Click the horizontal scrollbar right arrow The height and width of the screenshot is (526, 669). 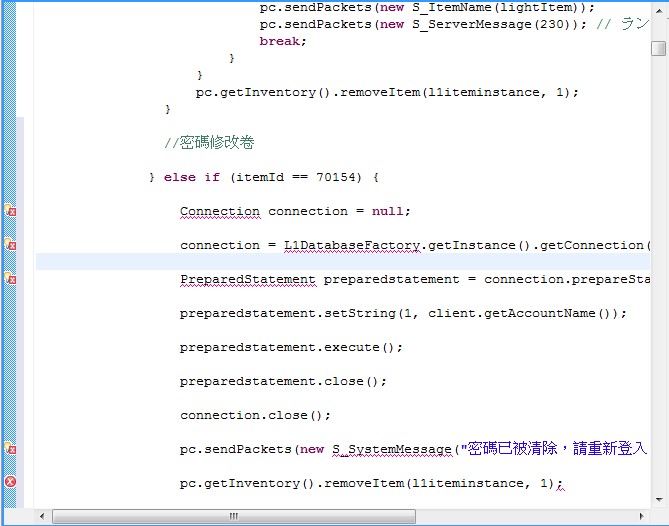coord(642,516)
